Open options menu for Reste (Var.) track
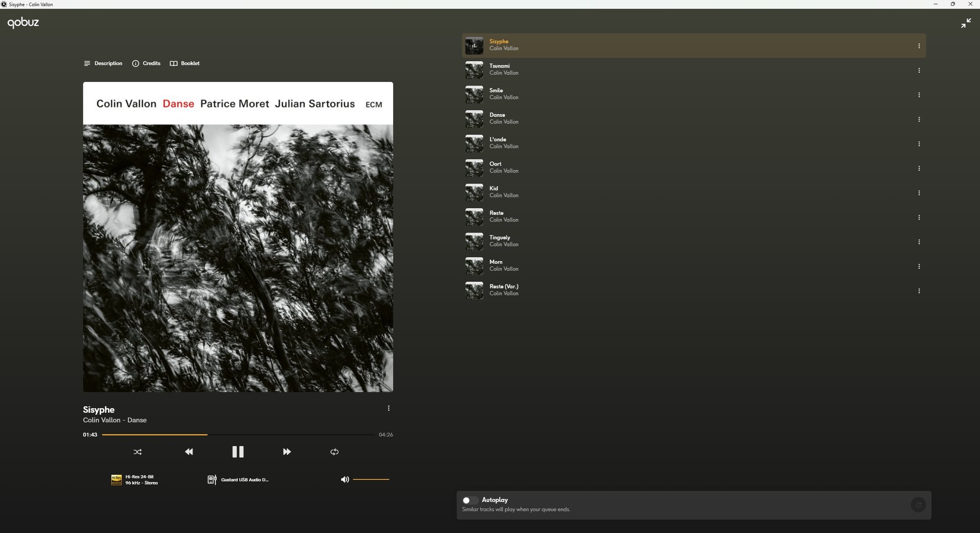Screen dimensions: 980x533 [x=919, y=291]
